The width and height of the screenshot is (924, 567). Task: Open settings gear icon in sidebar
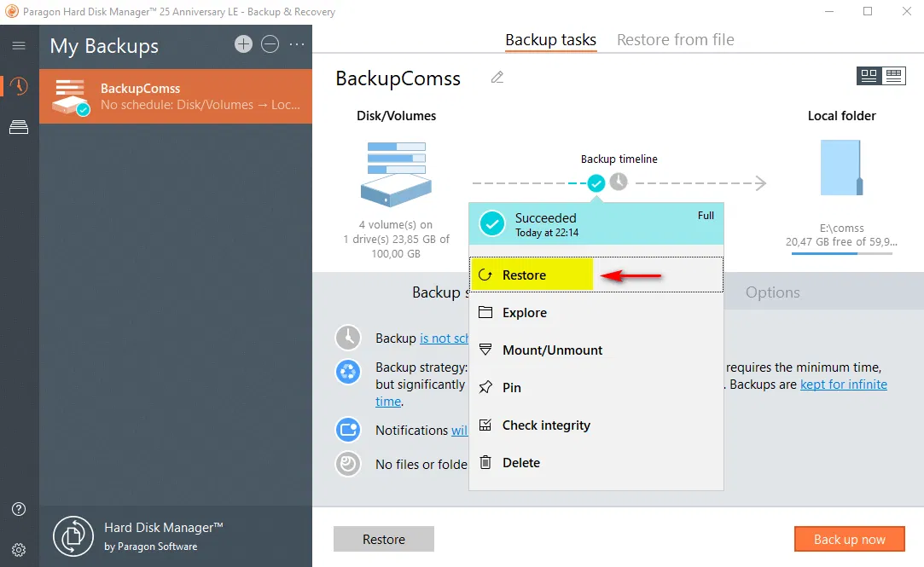19,550
